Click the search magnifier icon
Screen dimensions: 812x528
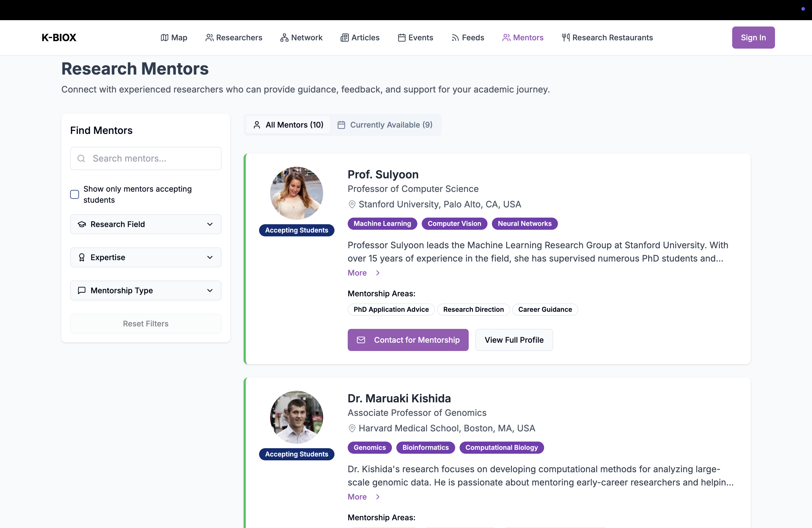(81, 159)
